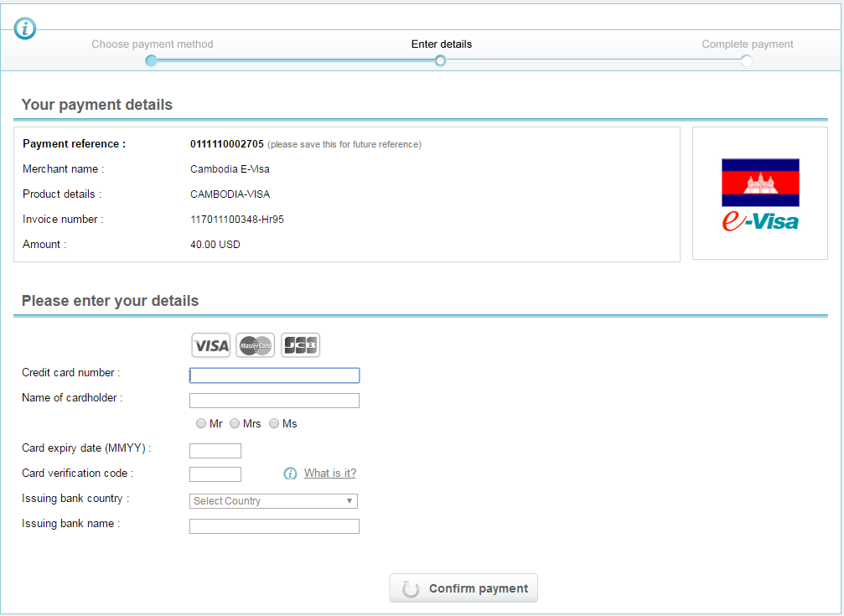Open the Select Country dropdown

[273, 501]
